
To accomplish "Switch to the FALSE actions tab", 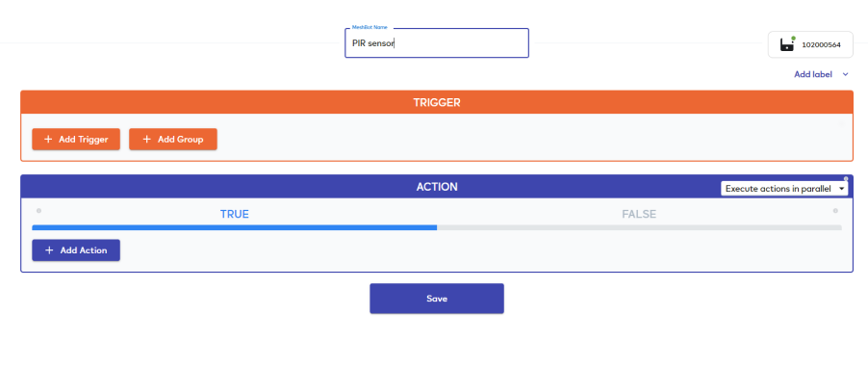I will 639,214.
